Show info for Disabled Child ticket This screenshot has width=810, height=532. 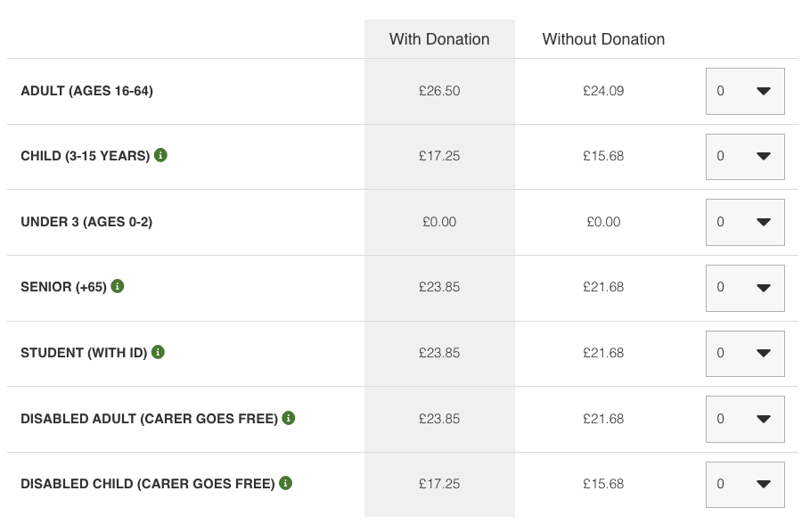click(286, 483)
